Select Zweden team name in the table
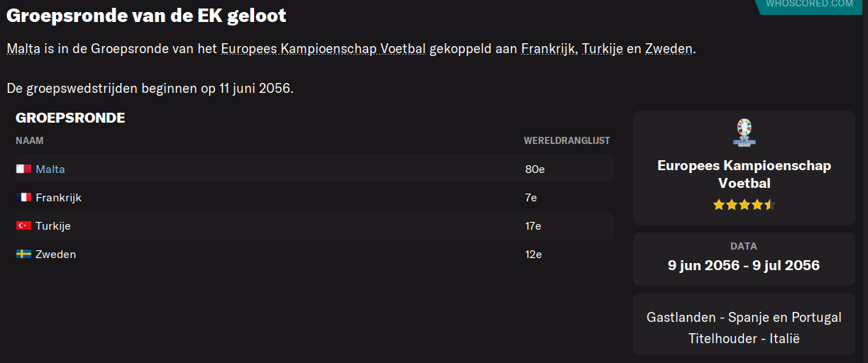The image size is (868, 363). coord(55,255)
